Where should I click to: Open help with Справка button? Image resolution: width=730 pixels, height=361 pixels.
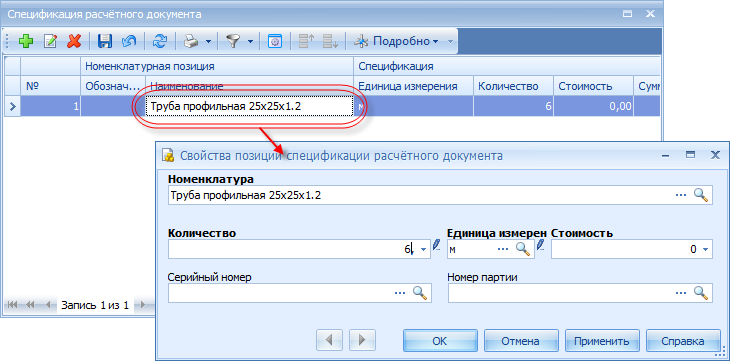(683, 341)
